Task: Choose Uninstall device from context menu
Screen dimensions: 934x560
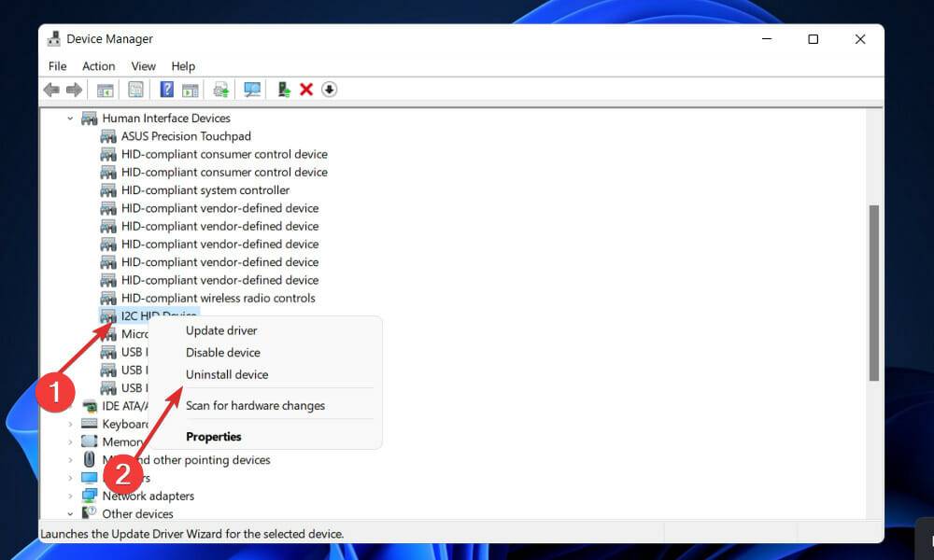Action: click(227, 374)
